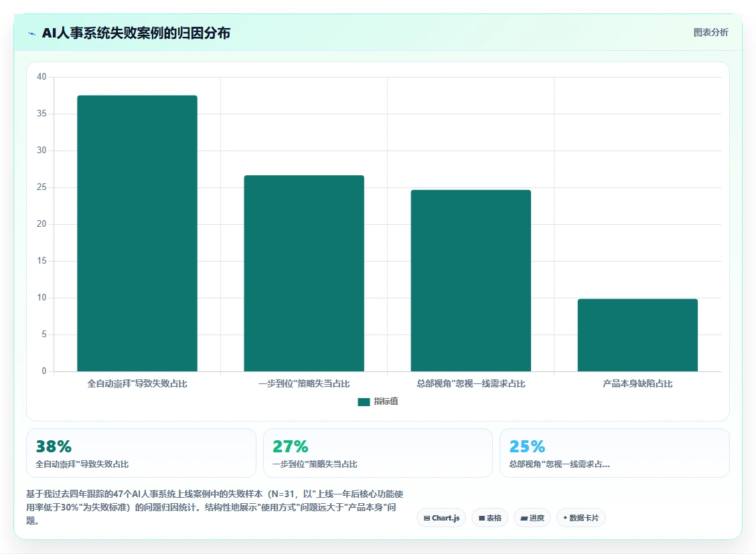
Task: Click the Chart.js tag button
Action: point(441,518)
